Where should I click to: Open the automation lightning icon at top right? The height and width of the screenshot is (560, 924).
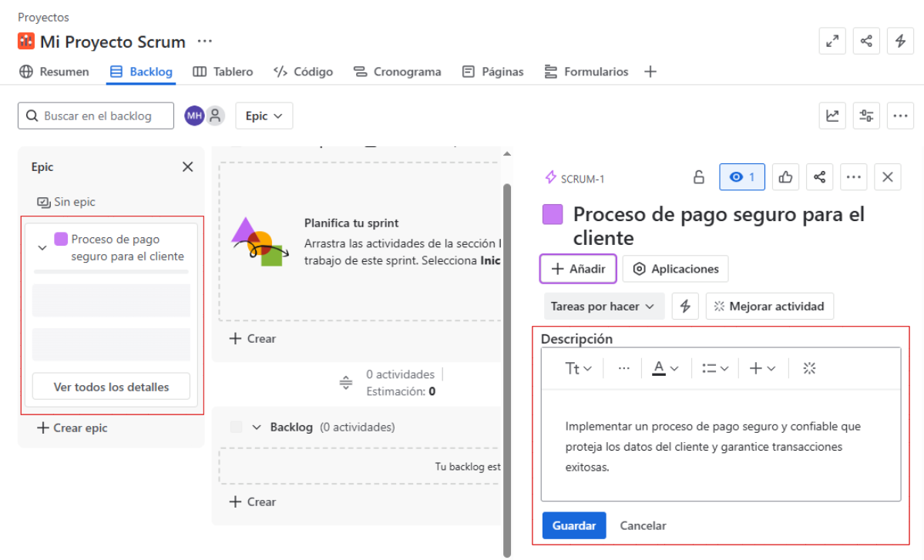900,42
